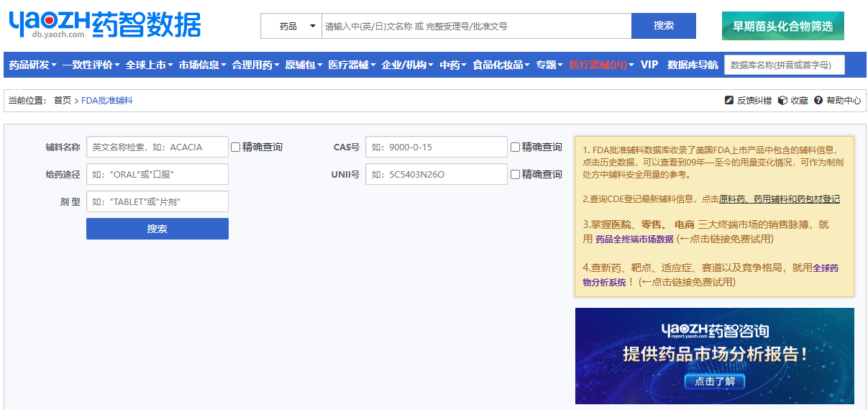Expand the 食品化妆品 menu
The image size is (868, 410).
pyautogui.click(x=501, y=65)
